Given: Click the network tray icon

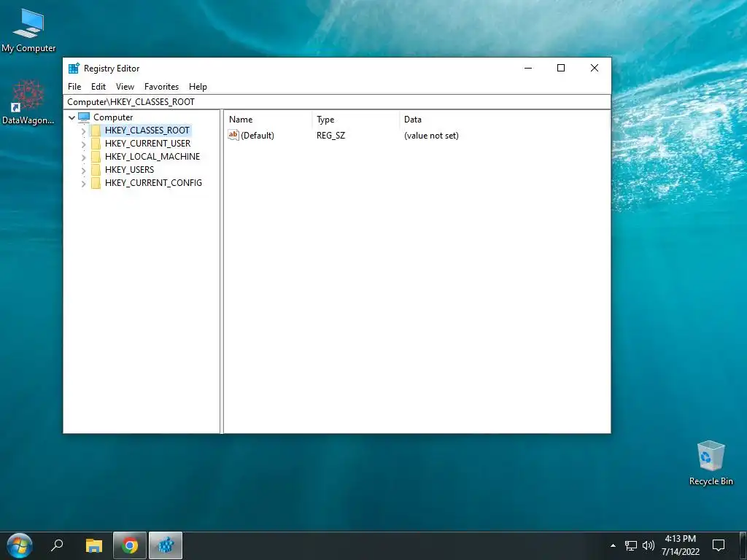Looking at the screenshot, I should [631, 545].
